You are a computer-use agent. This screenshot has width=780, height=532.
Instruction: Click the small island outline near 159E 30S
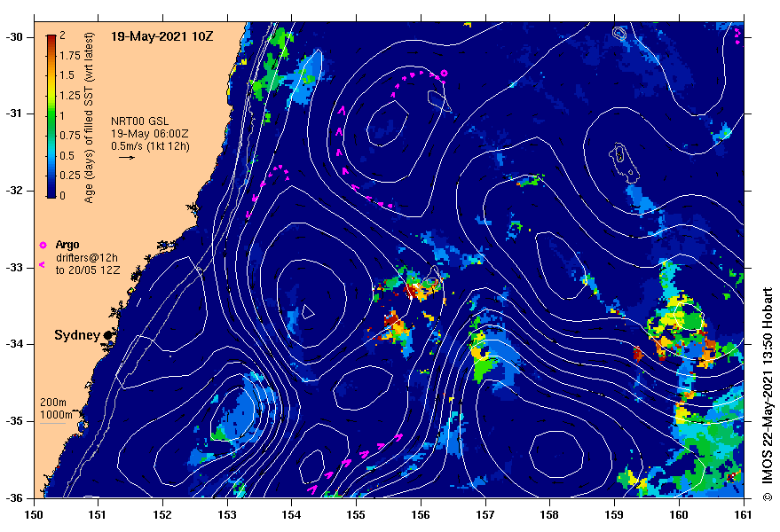pos(618,34)
